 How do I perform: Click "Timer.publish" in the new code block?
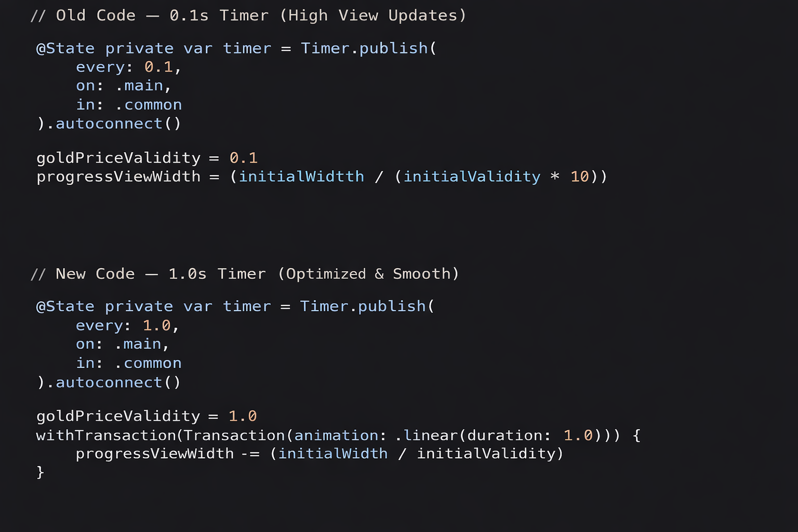tap(363, 307)
